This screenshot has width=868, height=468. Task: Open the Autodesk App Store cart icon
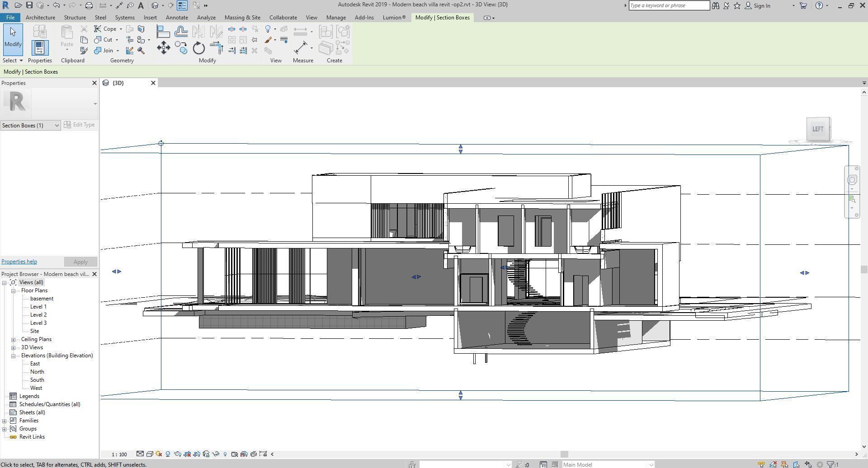point(803,5)
